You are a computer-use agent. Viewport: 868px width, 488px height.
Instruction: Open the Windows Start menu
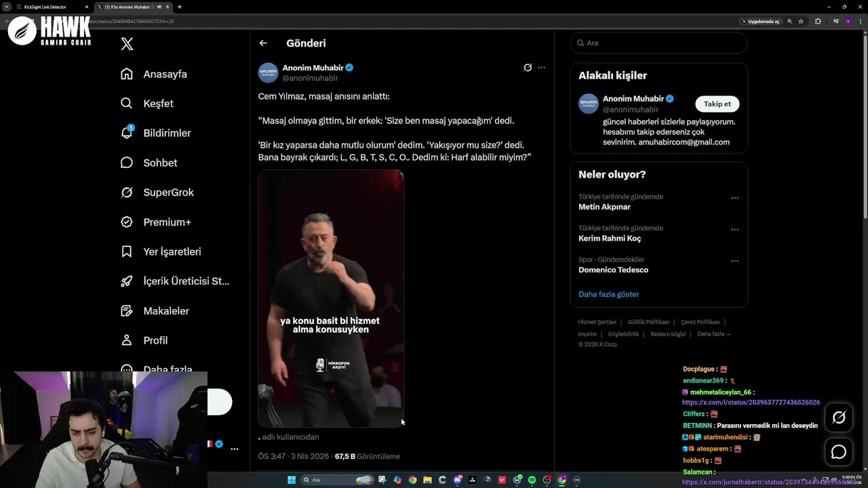292,480
